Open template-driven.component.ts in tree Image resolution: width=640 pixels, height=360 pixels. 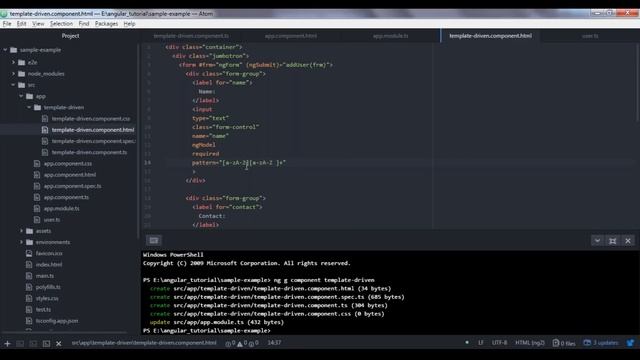89,152
